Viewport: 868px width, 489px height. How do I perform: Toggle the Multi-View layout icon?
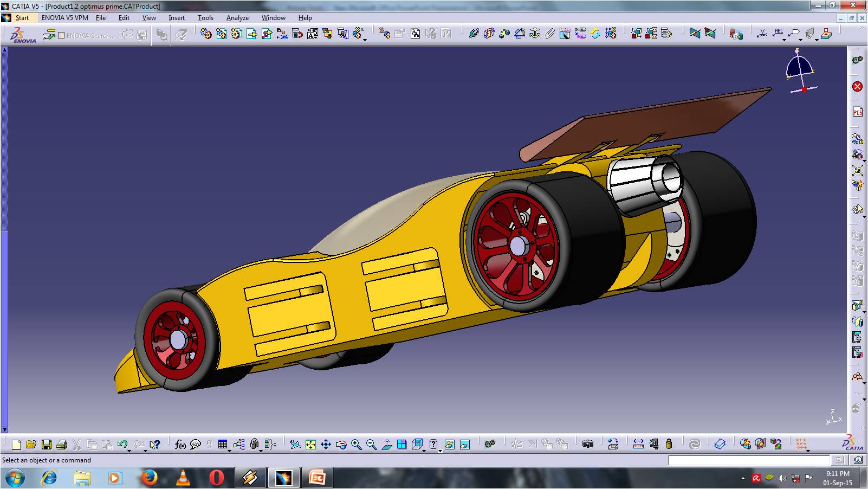click(x=401, y=445)
